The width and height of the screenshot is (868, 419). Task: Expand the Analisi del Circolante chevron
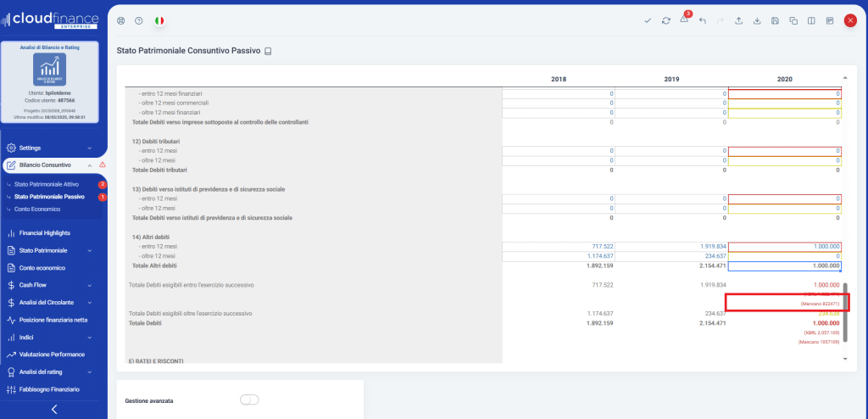tap(90, 303)
